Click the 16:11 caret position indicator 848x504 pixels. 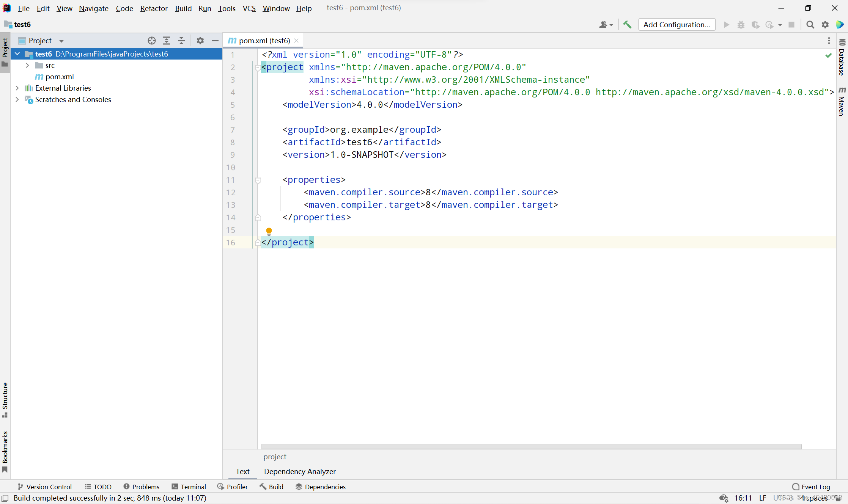pyautogui.click(x=743, y=498)
